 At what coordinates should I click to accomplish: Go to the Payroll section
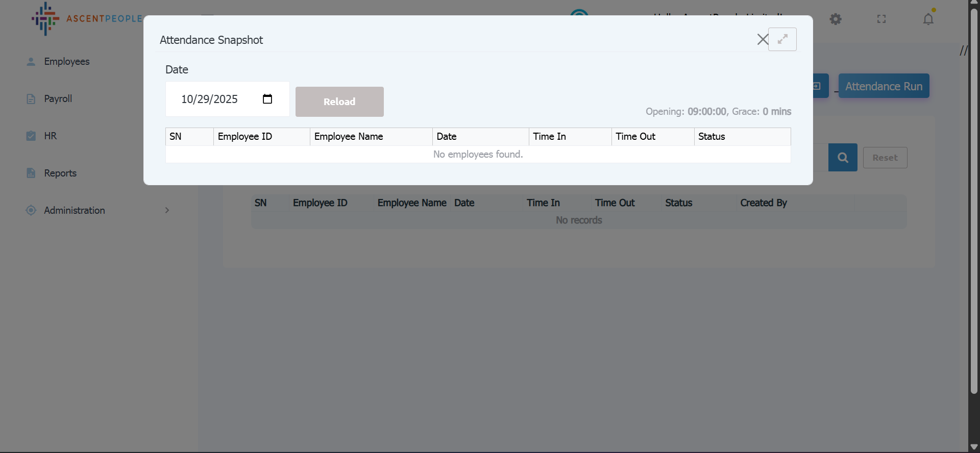(58, 98)
